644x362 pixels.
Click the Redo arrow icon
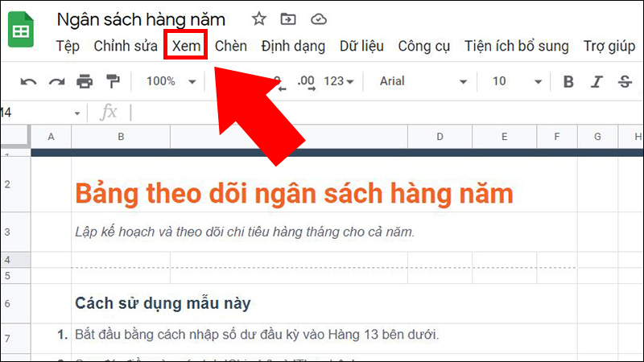[56, 82]
